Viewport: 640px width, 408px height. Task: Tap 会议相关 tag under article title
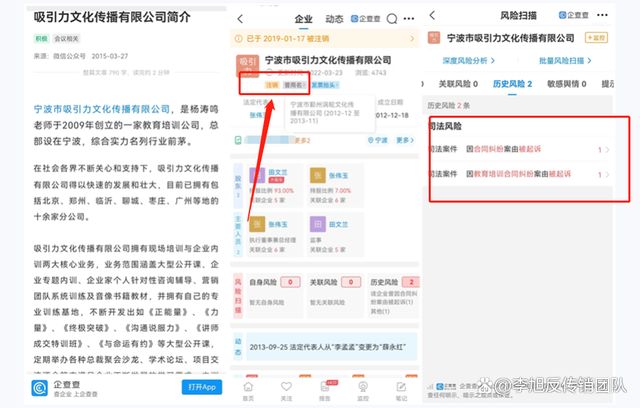pos(66,39)
